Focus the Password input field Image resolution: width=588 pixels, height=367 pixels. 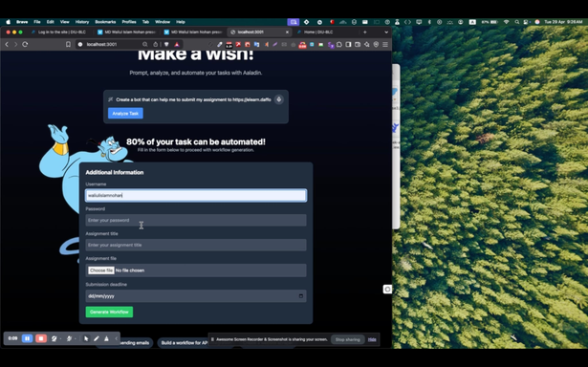pyautogui.click(x=196, y=220)
